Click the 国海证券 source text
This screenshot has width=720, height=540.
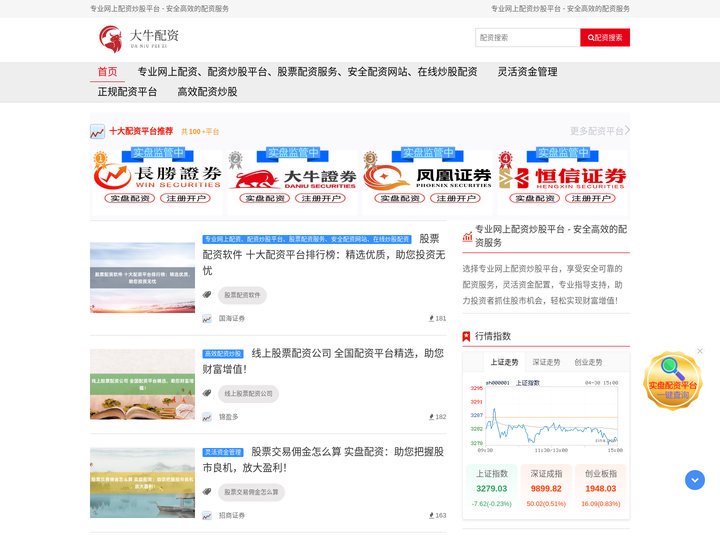click(232, 318)
